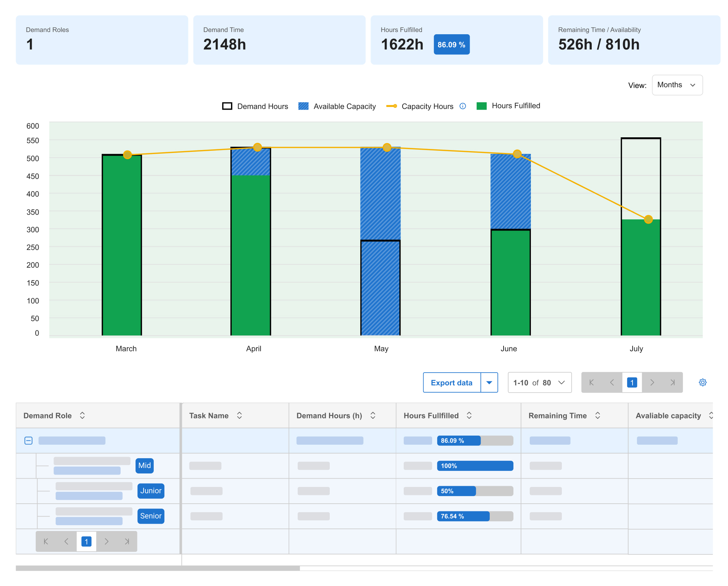728x586 pixels.
Task: Click the Capacity Hours info icon
Action: point(463,106)
